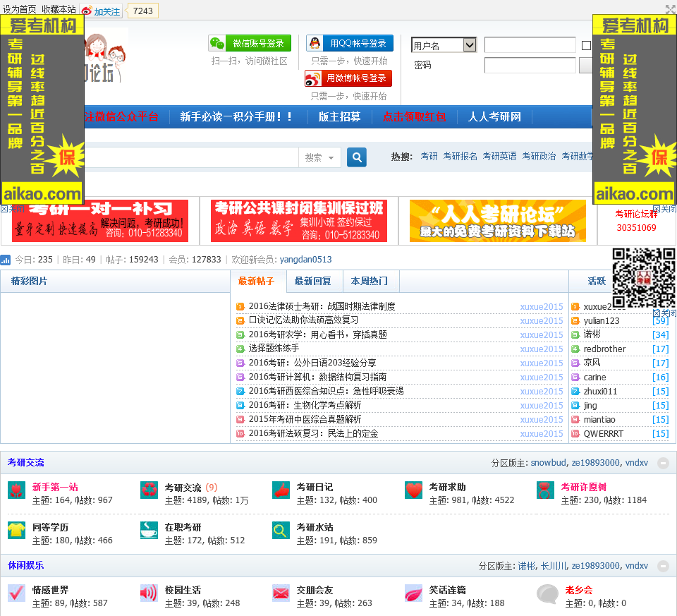Click the 在职考研 coffee cup forum icon
The height and width of the screenshot is (616, 677).
[149, 531]
